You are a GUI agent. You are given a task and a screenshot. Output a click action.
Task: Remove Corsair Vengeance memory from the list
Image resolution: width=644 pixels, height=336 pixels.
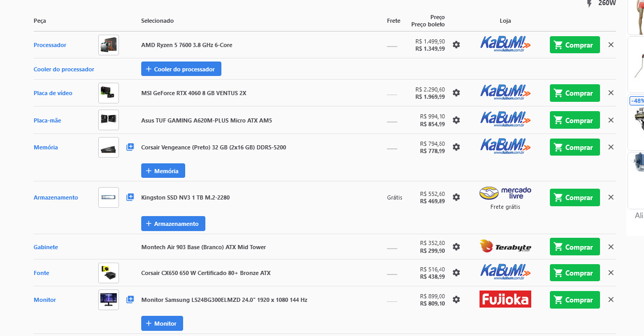click(611, 147)
